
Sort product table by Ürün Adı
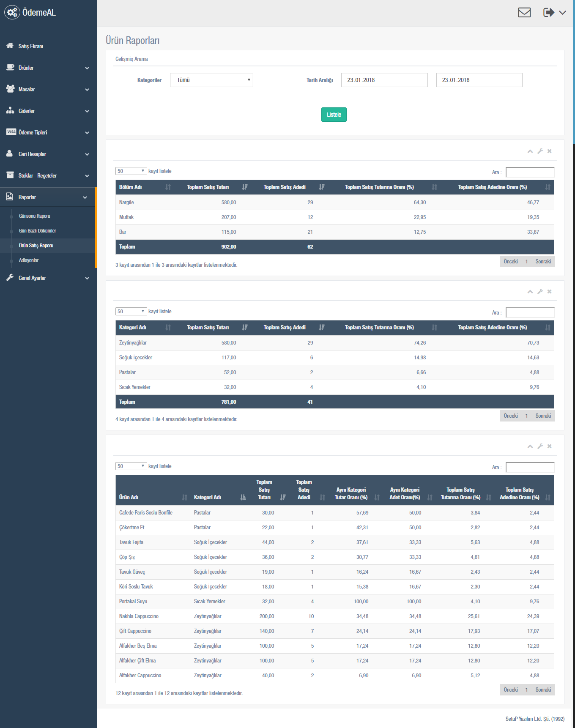tap(153, 490)
